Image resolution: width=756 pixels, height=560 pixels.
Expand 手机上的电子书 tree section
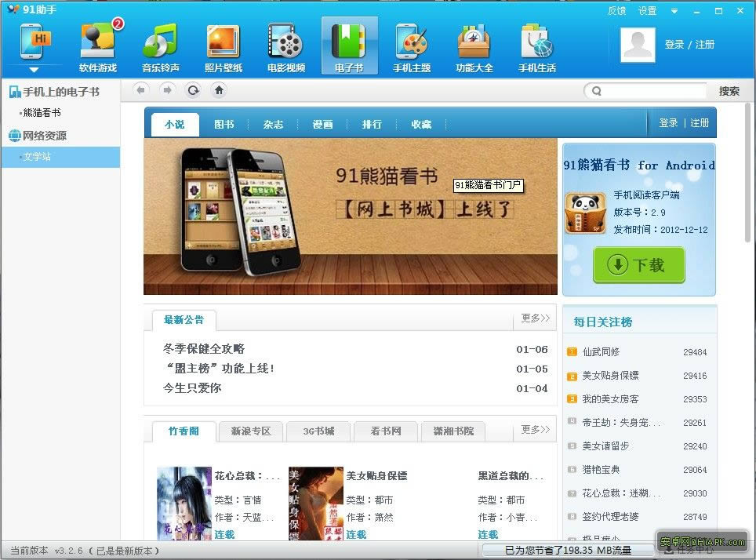[54, 92]
